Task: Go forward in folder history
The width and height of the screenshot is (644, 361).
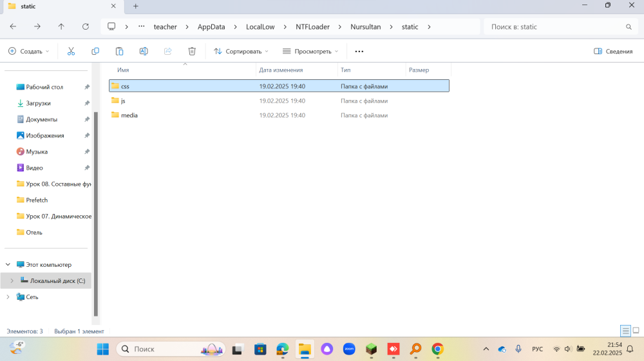Action: [x=37, y=26]
